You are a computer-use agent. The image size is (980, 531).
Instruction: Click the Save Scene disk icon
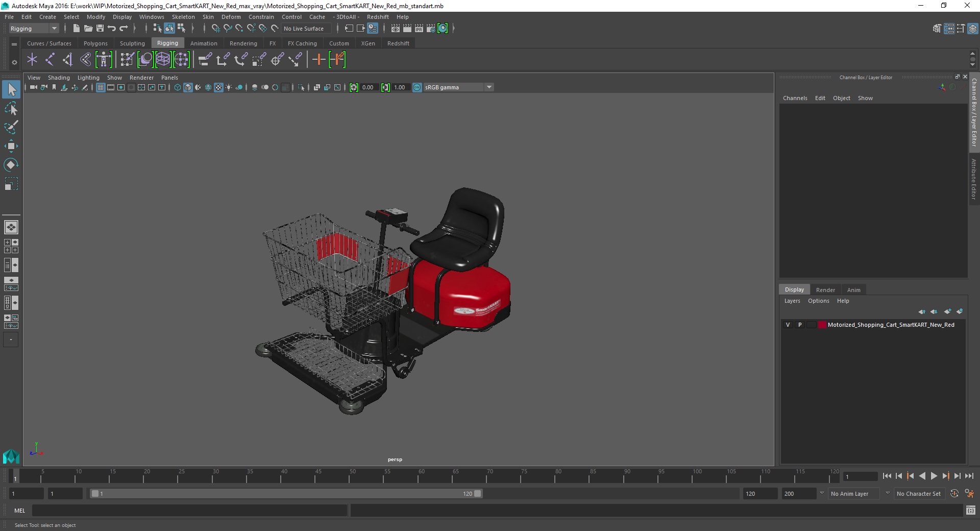pyautogui.click(x=100, y=29)
